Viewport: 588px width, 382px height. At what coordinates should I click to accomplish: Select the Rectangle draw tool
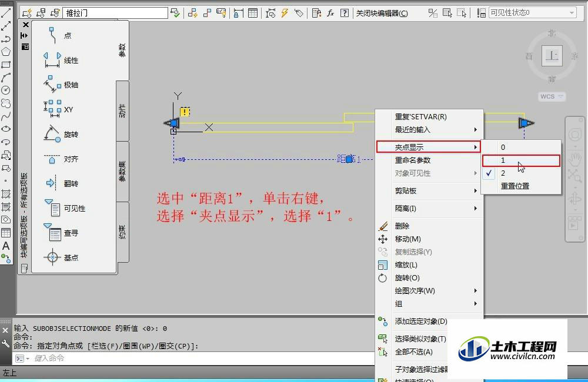6,65
